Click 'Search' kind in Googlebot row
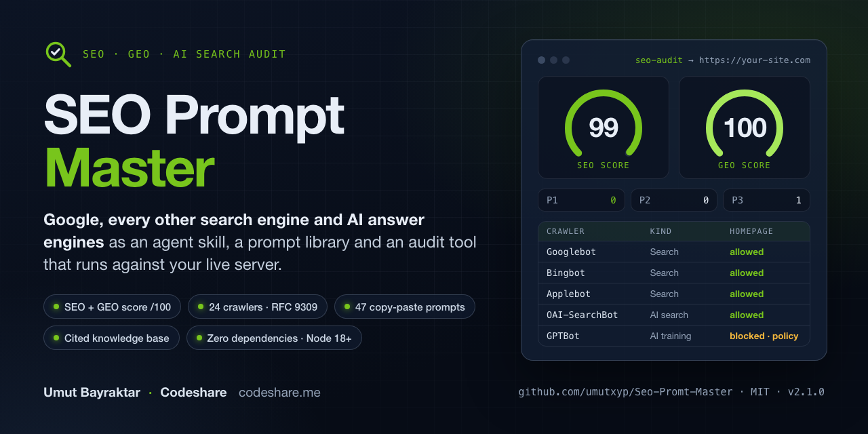This screenshot has height=434, width=868. pyautogui.click(x=664, y=252)
